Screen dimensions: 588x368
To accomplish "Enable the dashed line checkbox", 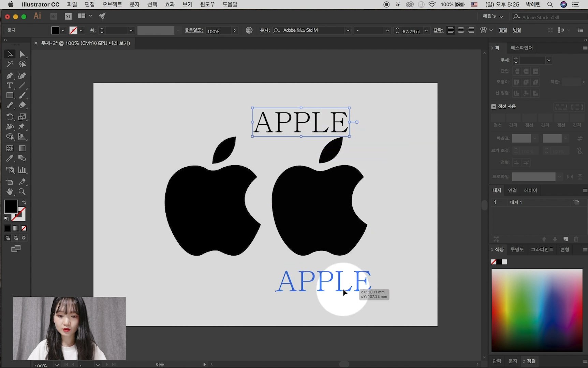I will point(494,106).
